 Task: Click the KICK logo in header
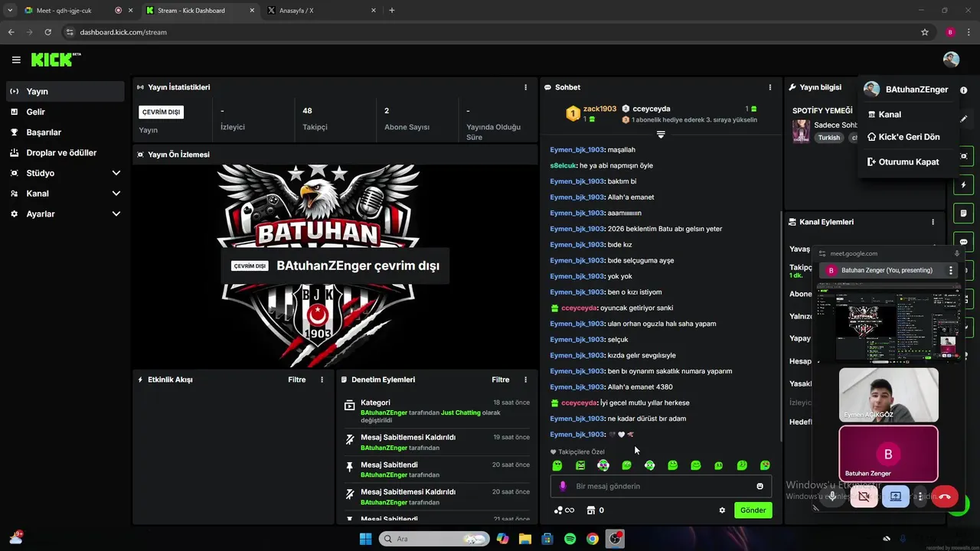pyautogui.click(x=55, y=60)
